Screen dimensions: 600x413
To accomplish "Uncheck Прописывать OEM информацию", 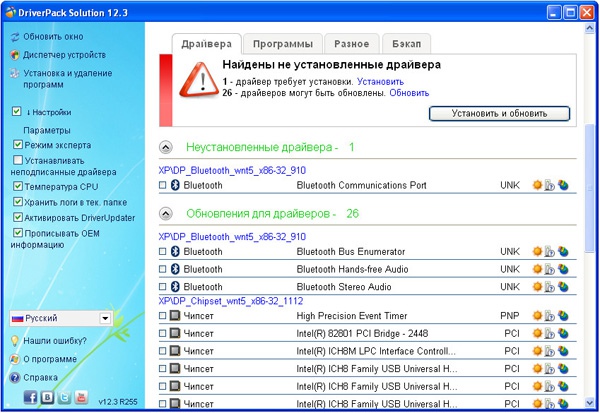I will coord(18,233).
